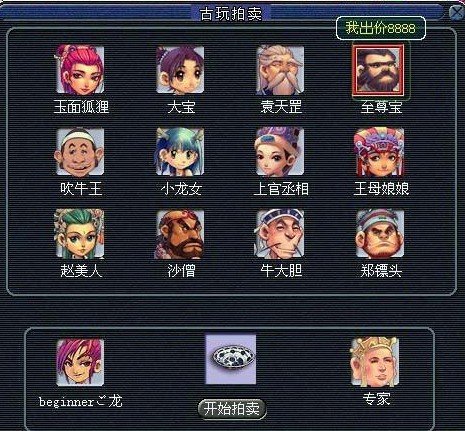Click the beginner 龙 player portrait

click(x=80, y=363)
